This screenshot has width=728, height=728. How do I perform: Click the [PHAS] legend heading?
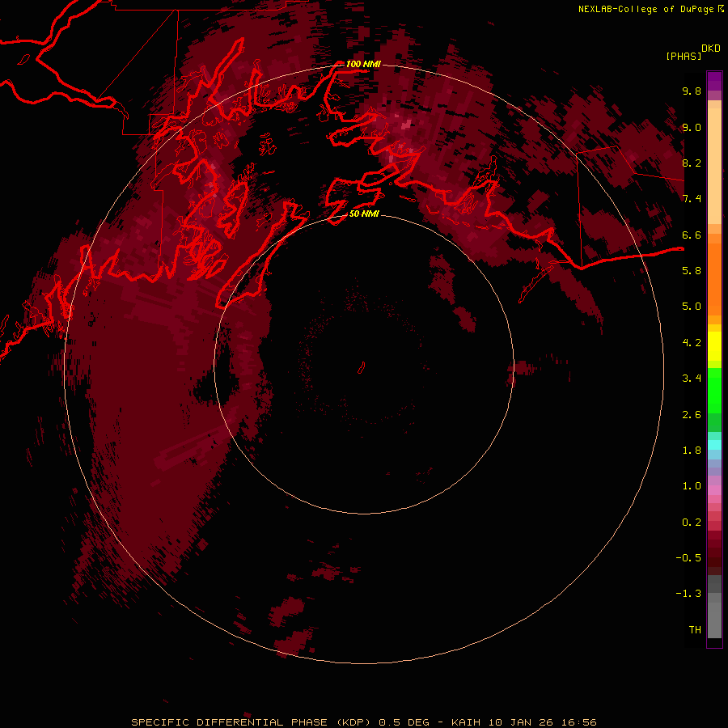coord(684,57)
